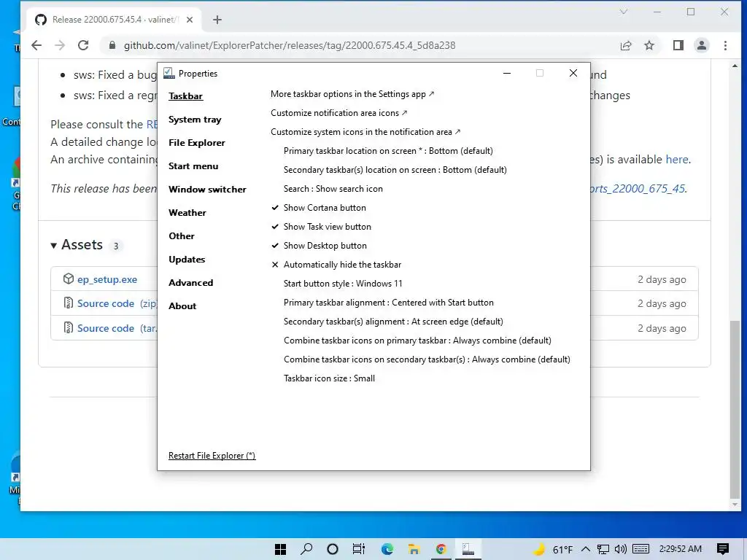Open network status tray icon
The width and height of the screenshot is (747, 560).
(x=603, y=550)
